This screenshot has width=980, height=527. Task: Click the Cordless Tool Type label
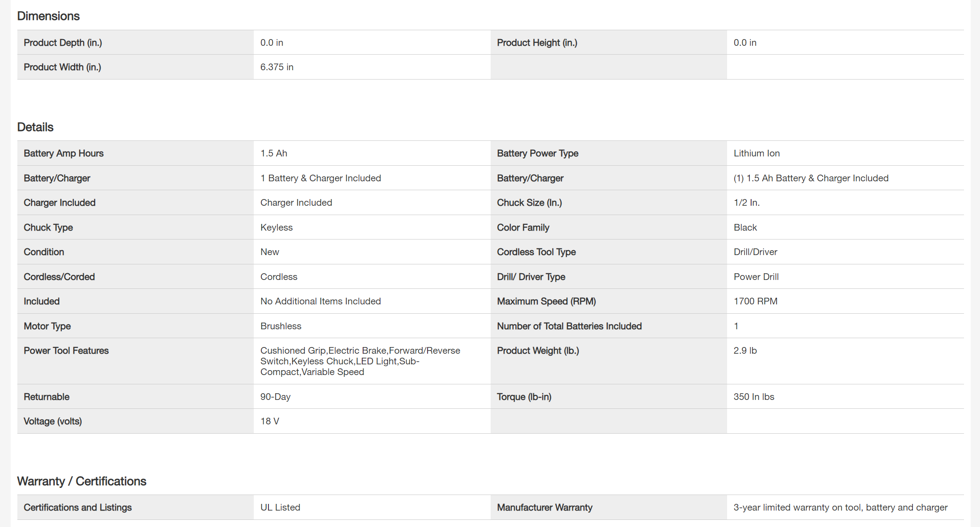(x=536, y=252)
